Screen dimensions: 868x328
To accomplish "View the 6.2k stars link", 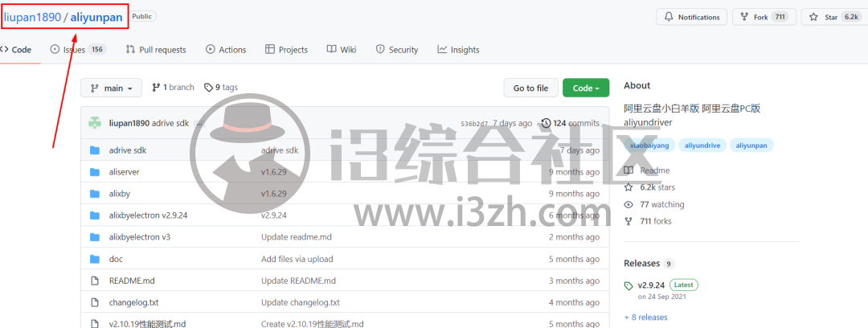I will click(x=650, y=187).
